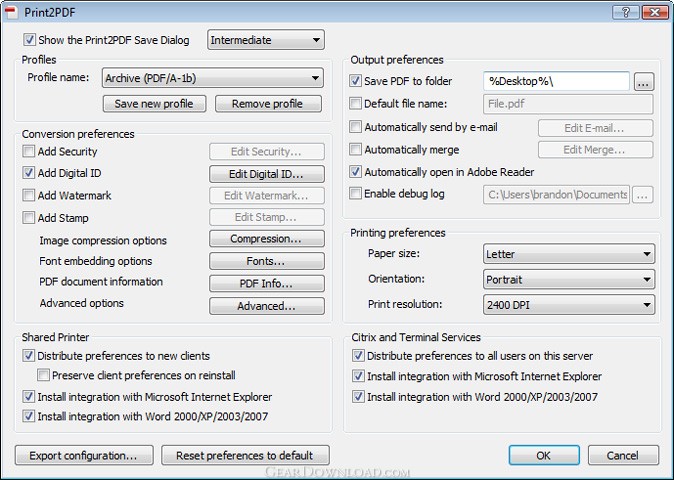Screen dimensions: 674x480
Task: Click the browse button beside the debug log path
Action: tap(643, 195)
